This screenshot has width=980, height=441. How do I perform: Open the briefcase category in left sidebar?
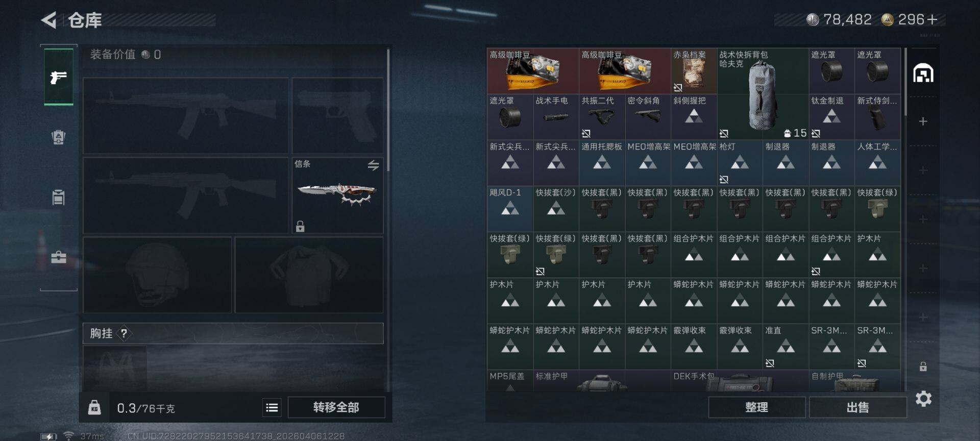pyautogui.click(x=59, y=257)
